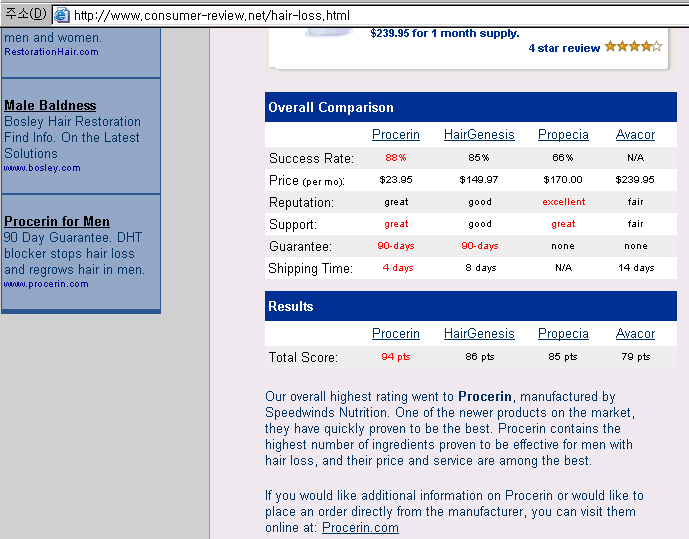Click the '$239.95 for 1 month supply' text
Image resolution: width=689 pixels, height=539 pixels.
click(x=445, y=33)
